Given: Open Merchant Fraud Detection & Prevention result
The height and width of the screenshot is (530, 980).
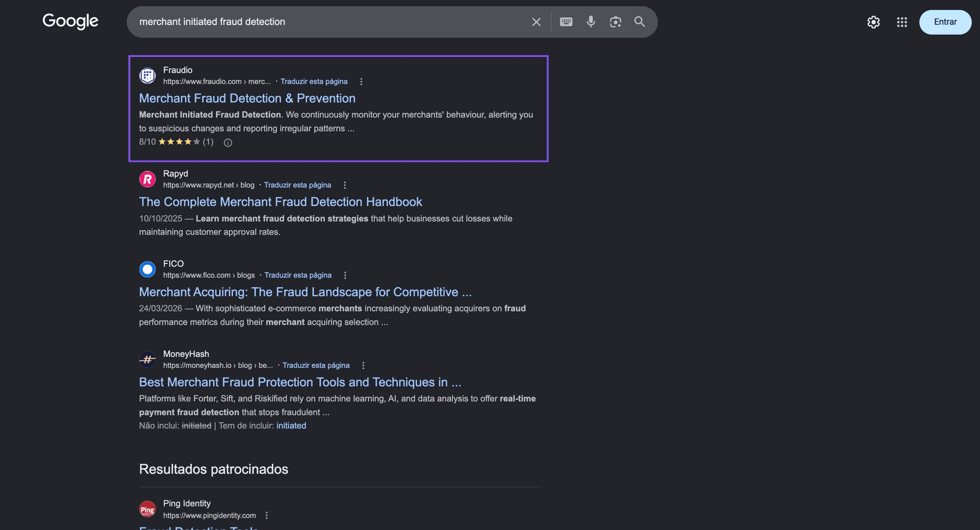Looking at the screenshot, I should point(247,98).
